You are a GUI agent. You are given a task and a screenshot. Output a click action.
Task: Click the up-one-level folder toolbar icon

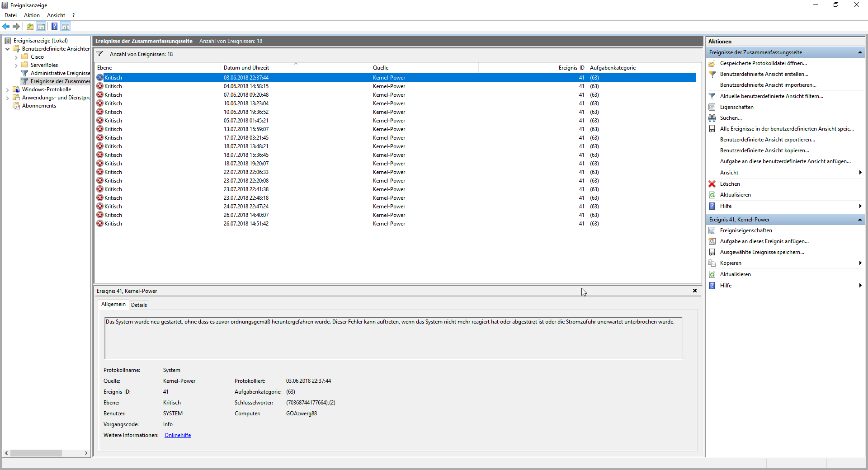point(30,27)
